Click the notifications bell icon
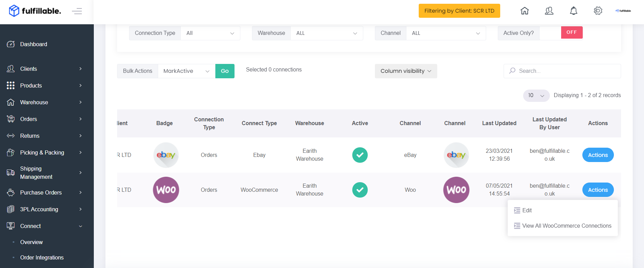The height and width of the screenshot is (268, 644). [x=573, y=11]
